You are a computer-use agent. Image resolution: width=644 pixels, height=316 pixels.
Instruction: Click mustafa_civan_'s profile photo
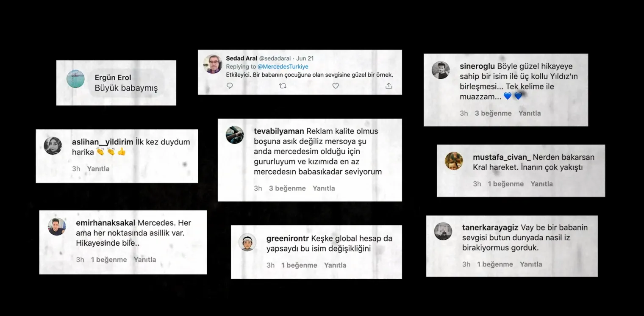tap(454, 161)
